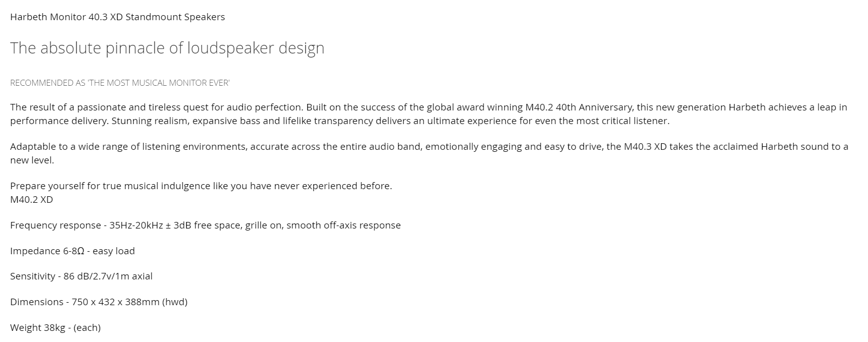
Task: Click the Harbeth Monitor 40.3 XD product title
Action: (x=117, y=17)
